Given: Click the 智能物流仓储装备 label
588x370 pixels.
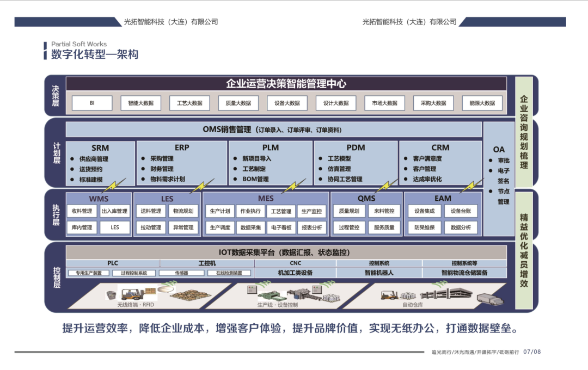Looking at the screenshot, I should (464, 273).
